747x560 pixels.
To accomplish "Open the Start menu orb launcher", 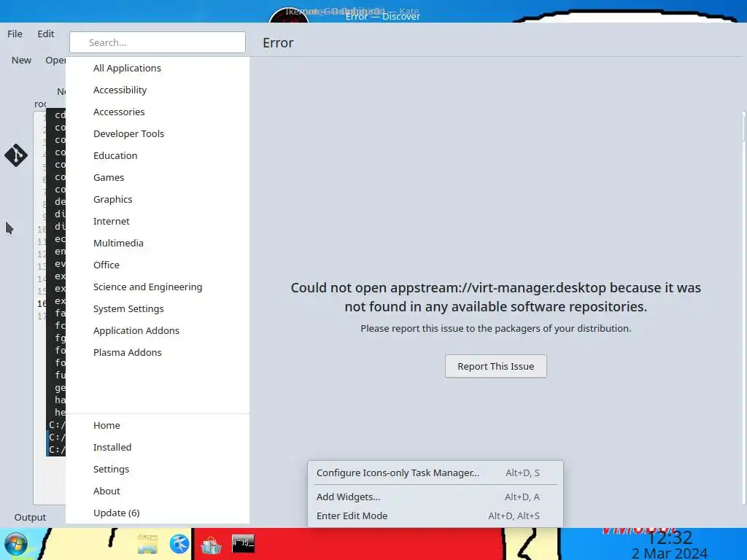I will [x=16, y=544].
